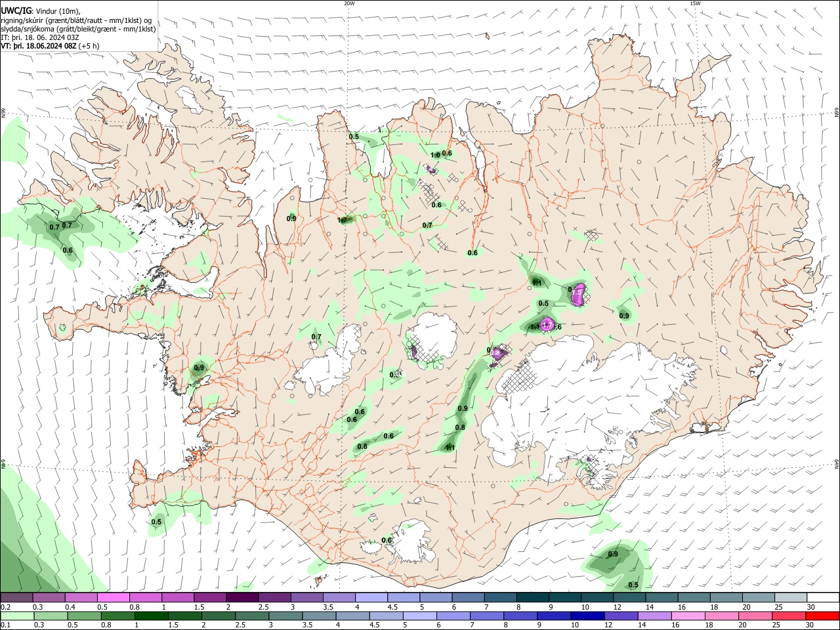
Task: Click the '0.1' label starting lower legend
Action: [5, 625]
